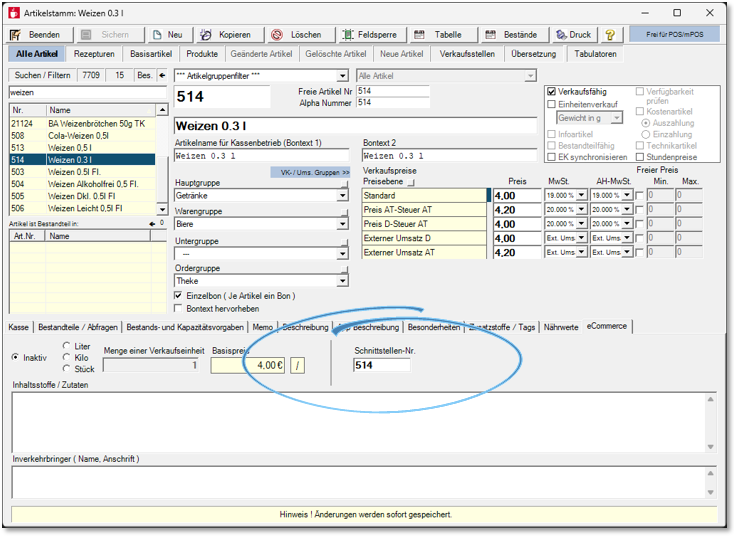Open the Nährwerte tab

[x=559, y=327]
